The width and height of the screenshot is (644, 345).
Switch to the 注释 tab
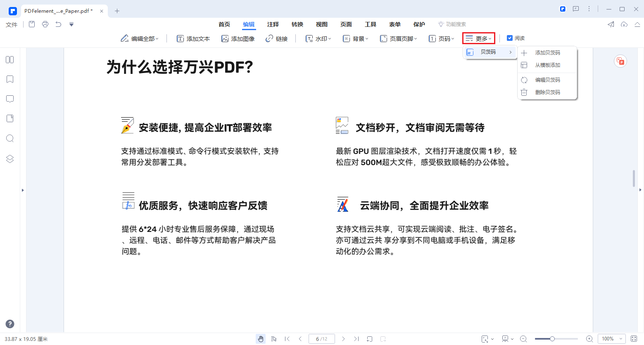pyautogui.click(x=273, y=24)
